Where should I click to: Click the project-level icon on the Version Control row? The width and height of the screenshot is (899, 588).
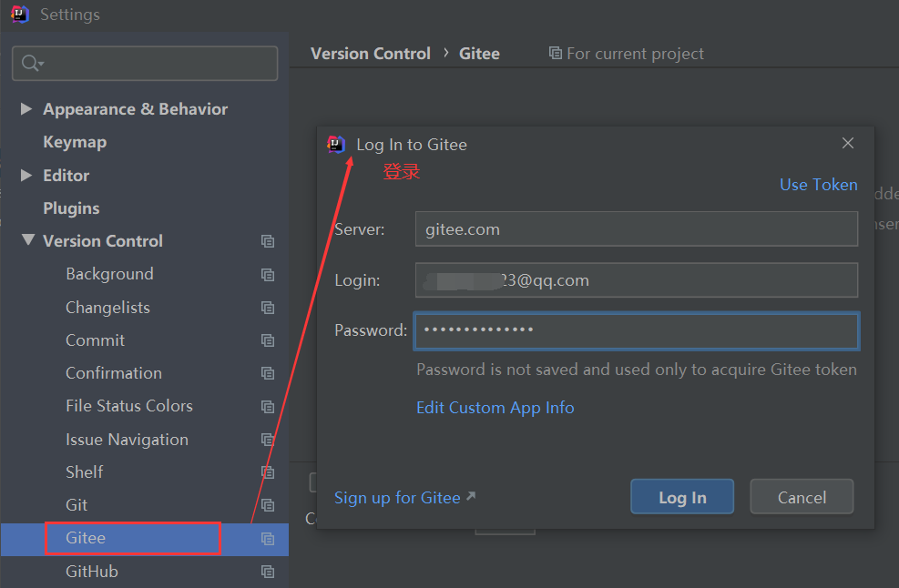click(268, 241)
